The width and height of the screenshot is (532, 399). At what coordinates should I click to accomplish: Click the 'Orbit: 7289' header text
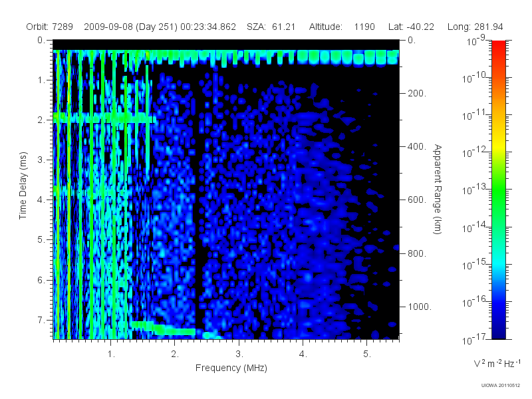(49, 27)
